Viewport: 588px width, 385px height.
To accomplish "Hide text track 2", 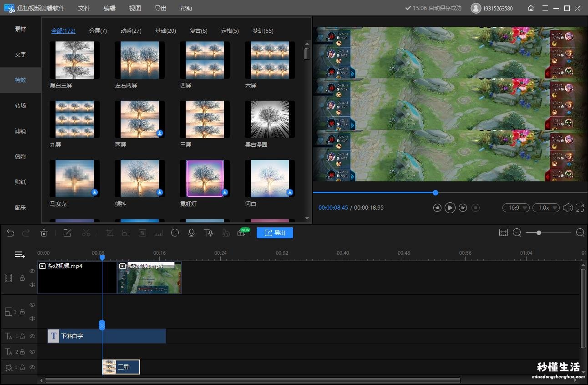I will pyautogui.click(x=32, y=352).
